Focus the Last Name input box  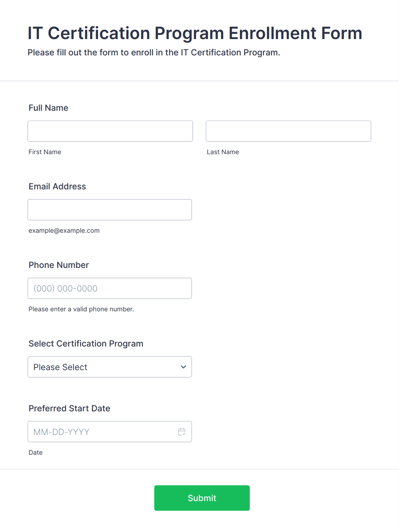pyautogui.click(x=288, y=131)
